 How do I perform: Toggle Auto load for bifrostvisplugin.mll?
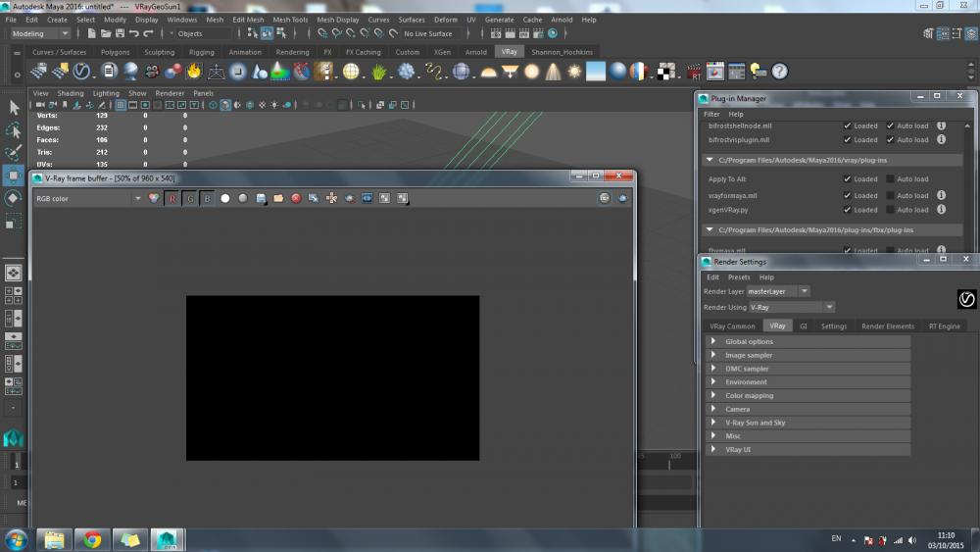click(890, 140)
